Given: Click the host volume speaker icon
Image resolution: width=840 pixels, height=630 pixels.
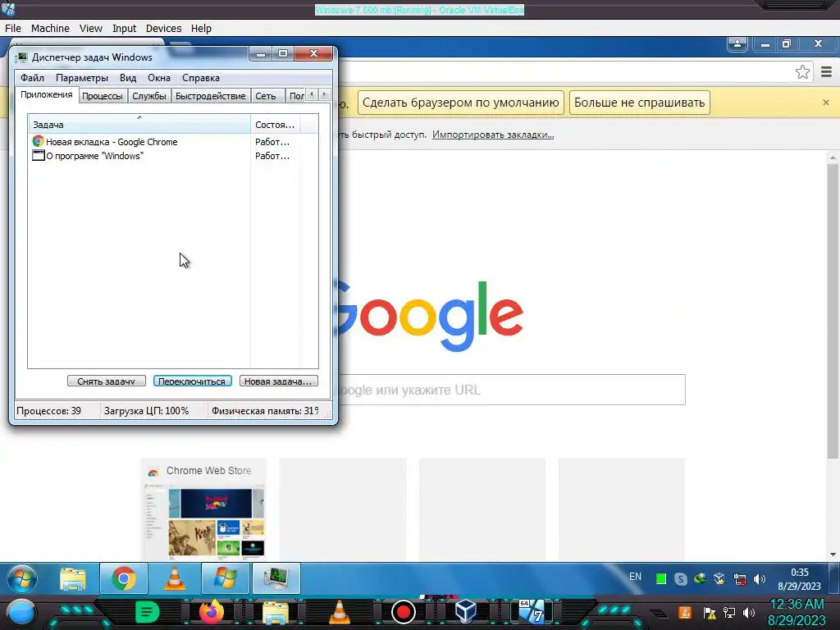Looking at the screenshot, I should tap(749, 612).
